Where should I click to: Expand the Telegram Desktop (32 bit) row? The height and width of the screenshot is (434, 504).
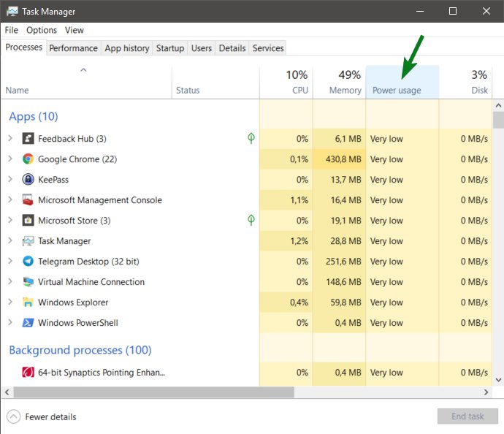(10, 261)
